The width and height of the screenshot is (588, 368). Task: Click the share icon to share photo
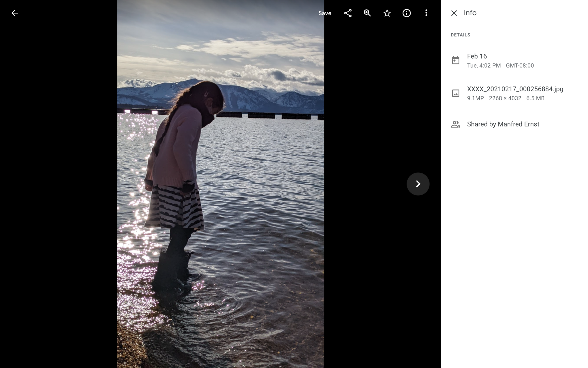pyautogui.click(x=348, y=13)
